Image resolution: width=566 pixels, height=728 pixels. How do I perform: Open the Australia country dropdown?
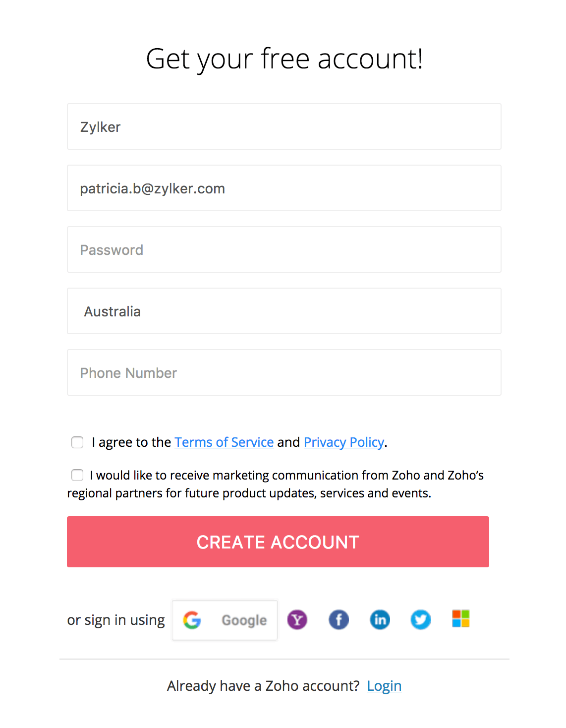(284, 311)
